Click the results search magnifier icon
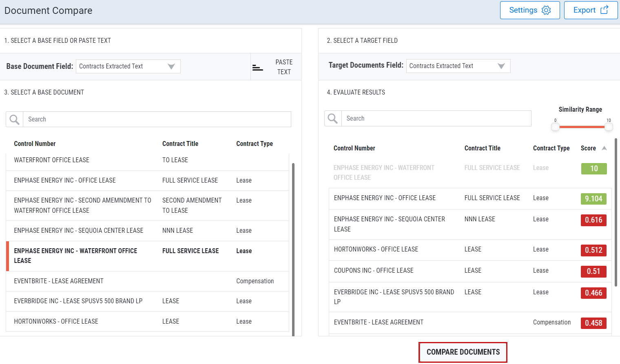The image size is (620, 364). click(333, 119)
